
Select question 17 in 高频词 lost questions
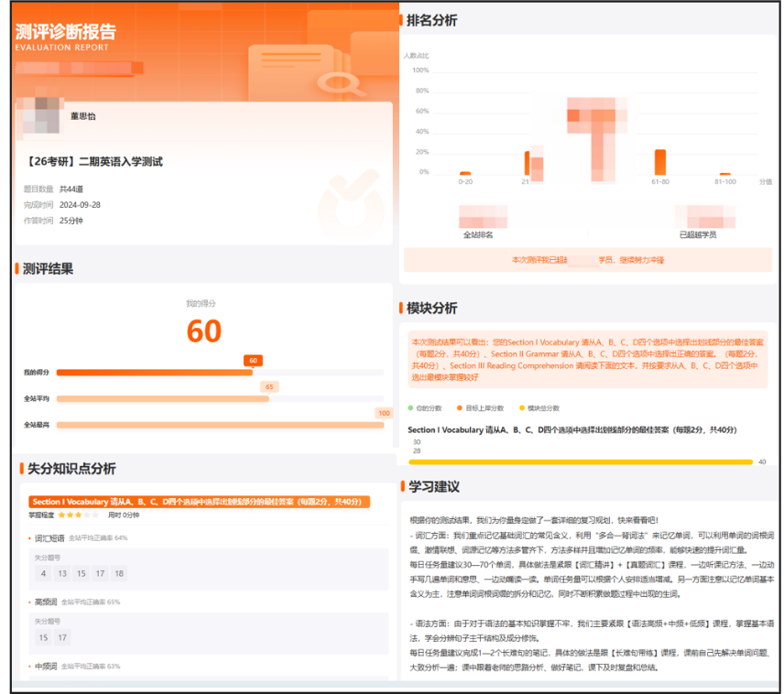click(x=62, y=637)
